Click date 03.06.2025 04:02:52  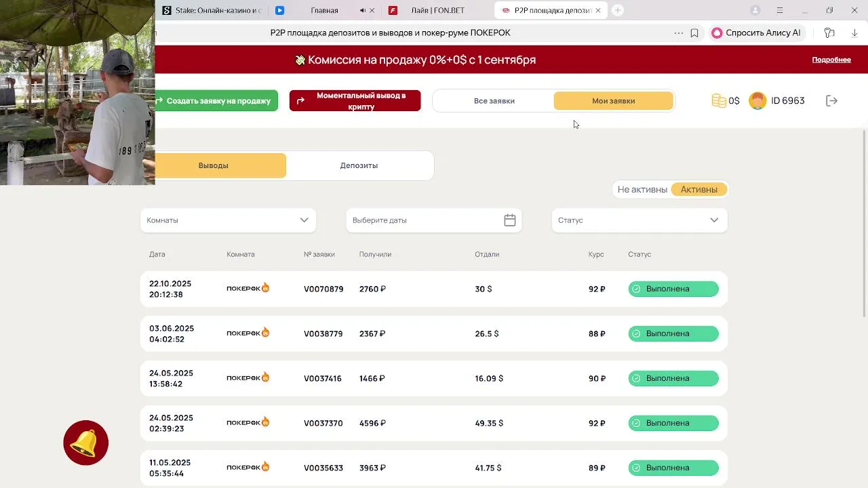(172, 333)
